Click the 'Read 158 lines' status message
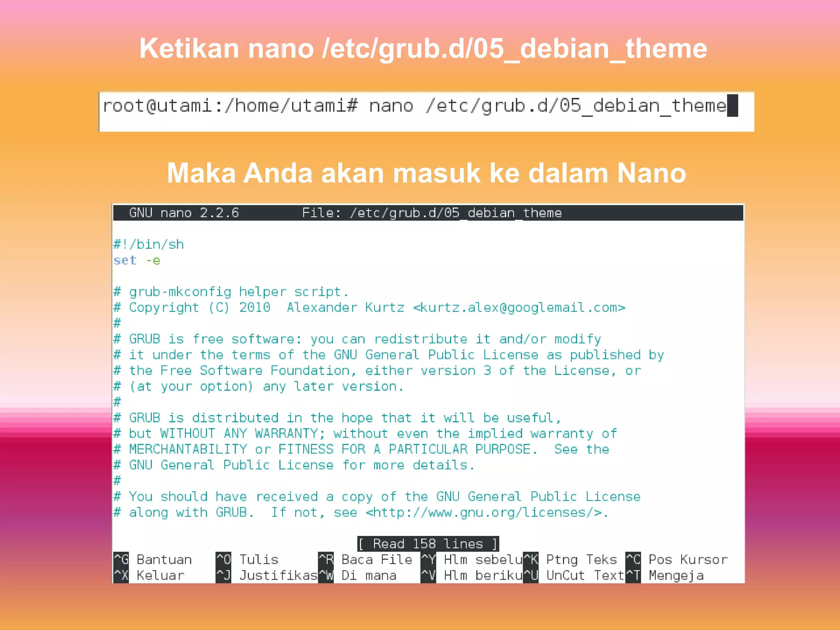The width and height of the screenshot is (840, 630). (x=428, y=544)
